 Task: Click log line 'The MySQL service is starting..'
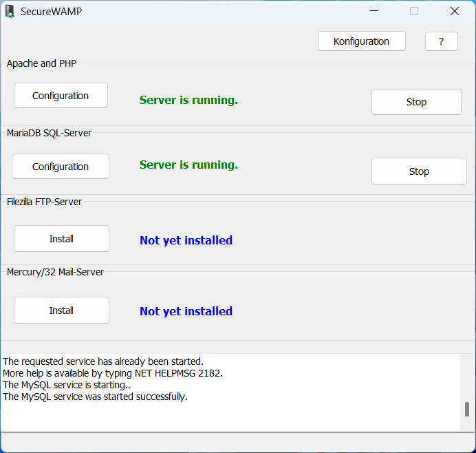(67, 385)
